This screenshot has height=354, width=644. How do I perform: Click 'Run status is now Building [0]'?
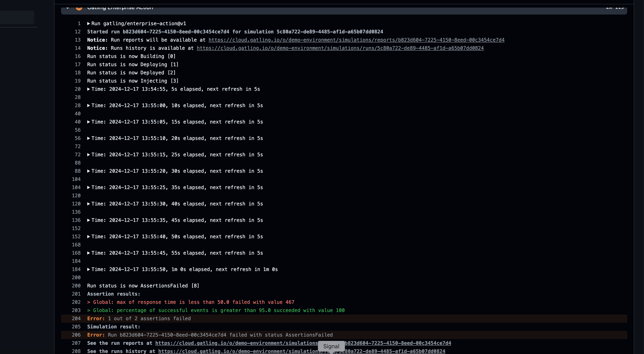point(131,56)
